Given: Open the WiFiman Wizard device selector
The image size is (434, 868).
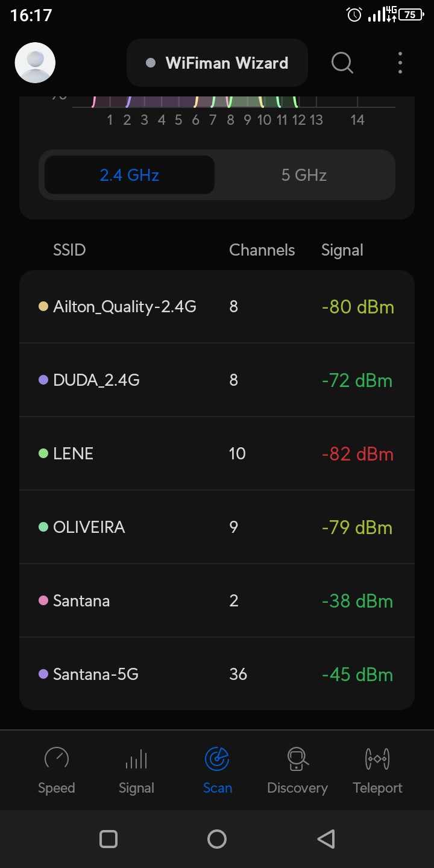Looking at the screenshot, I should [x=217, y=63].
